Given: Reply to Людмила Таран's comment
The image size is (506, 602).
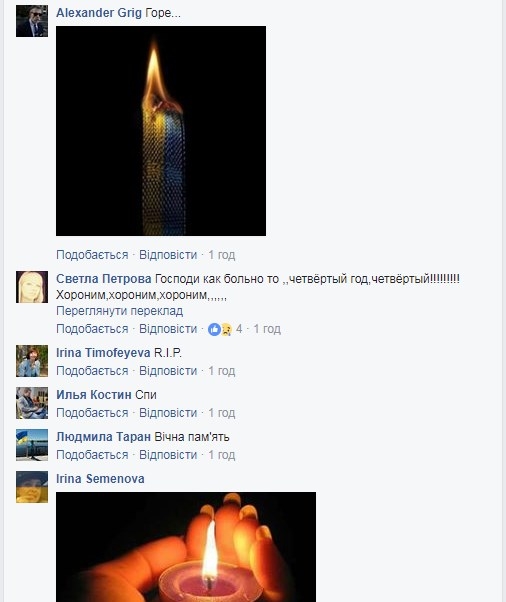Looking at the screenshot, I should click(168, 455).
